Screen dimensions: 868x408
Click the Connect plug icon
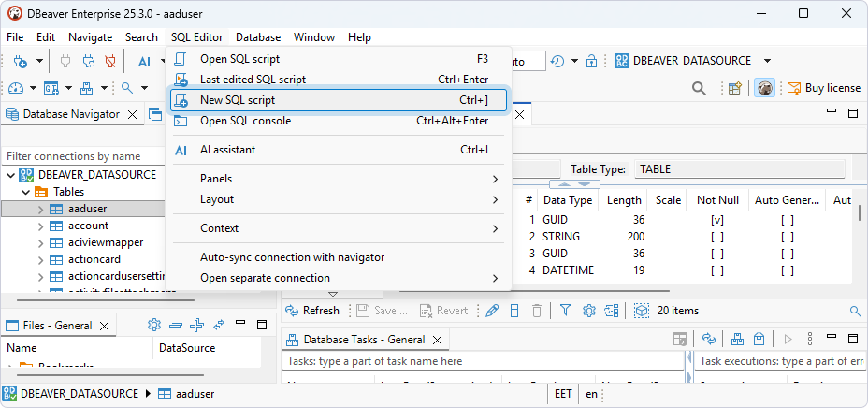(65, 61)
